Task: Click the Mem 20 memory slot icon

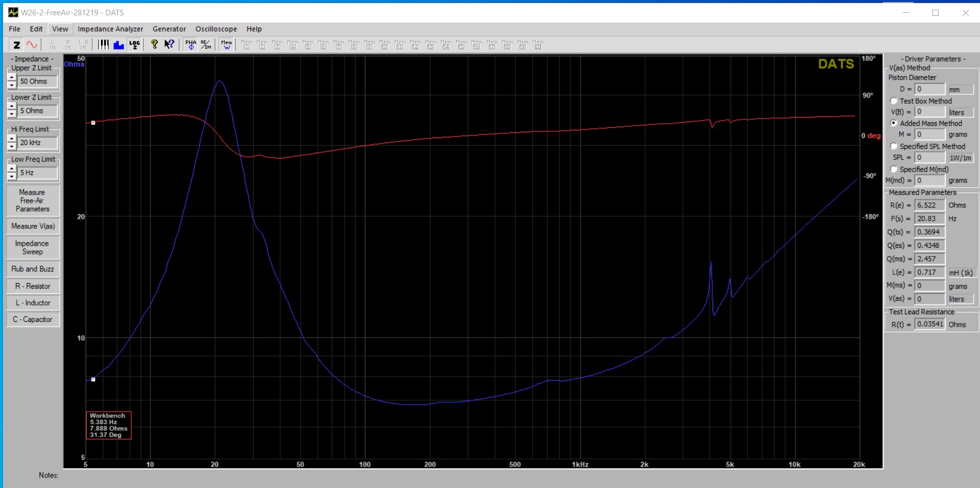Action: (538, 45)
